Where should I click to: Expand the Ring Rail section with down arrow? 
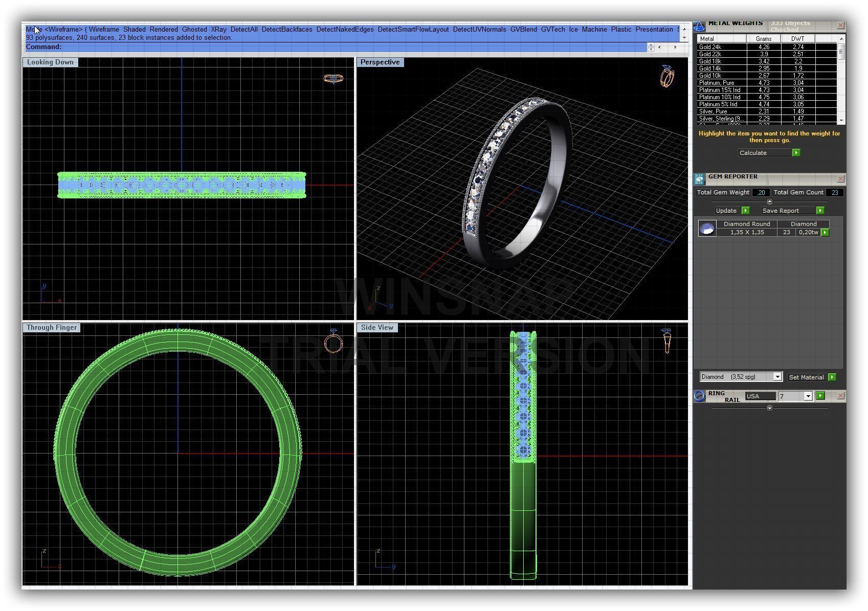coord(770,408)
